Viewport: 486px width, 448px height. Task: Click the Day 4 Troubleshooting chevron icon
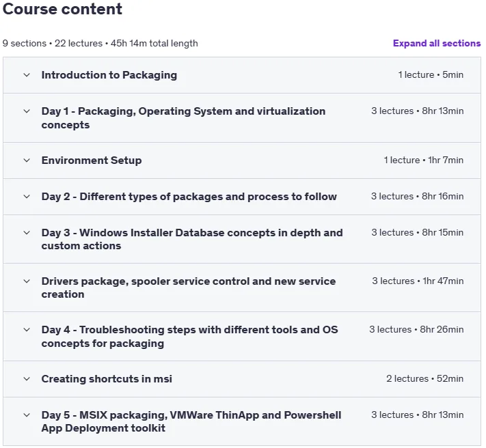click(27, 330)
